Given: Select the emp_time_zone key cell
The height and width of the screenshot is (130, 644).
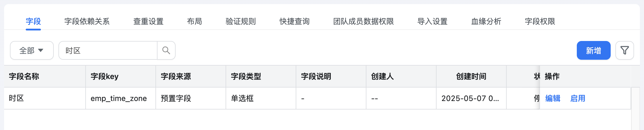Looking at the screenshot, I should pos(121,98).
